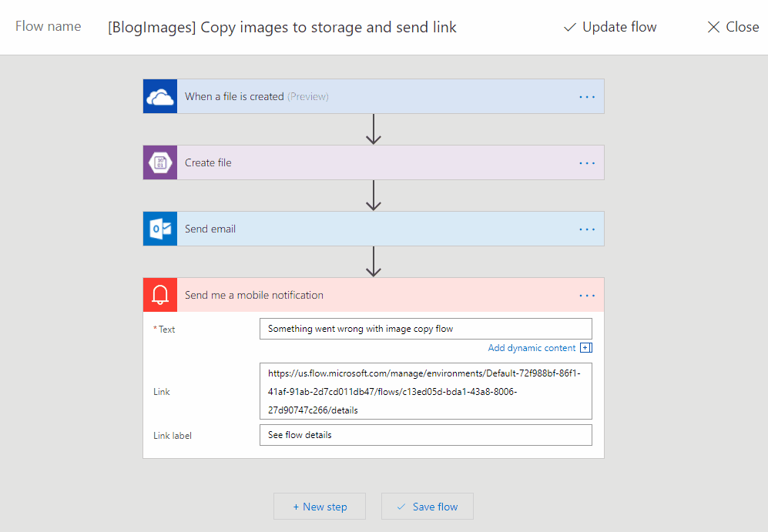768x532 pixels.
Task: Click the plus icon beside Add dynamic content
Action: [586, 348]
